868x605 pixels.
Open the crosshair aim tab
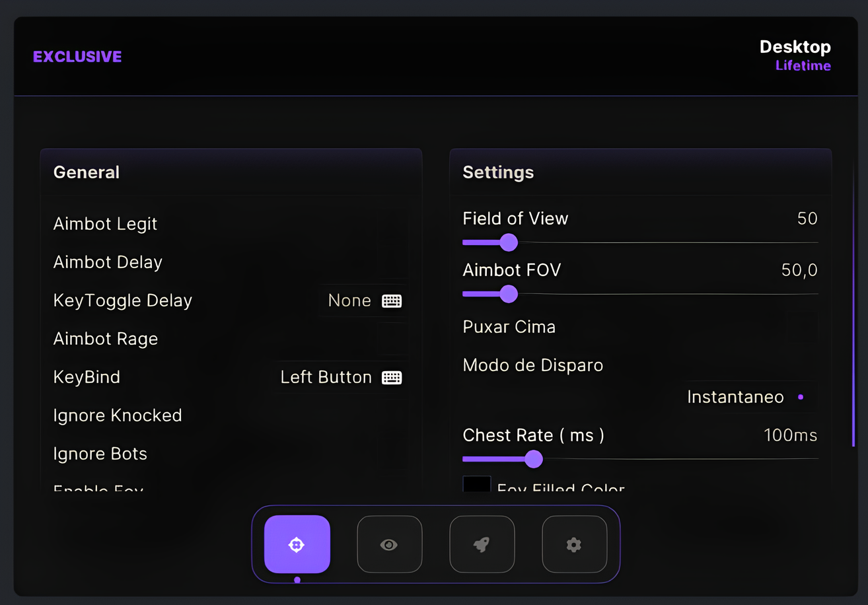pos(297,544)
